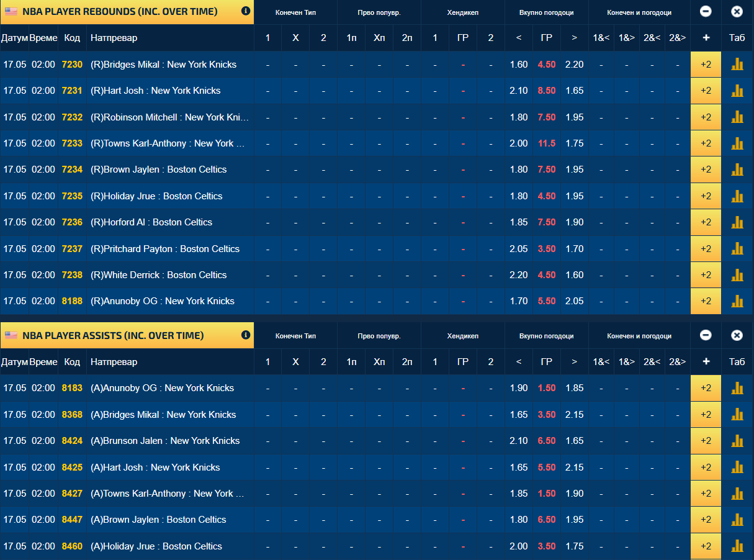Open stats chart icon for White Derrick rebounds
The width and height of the screenshot is (754, 560).
(737, 275)
